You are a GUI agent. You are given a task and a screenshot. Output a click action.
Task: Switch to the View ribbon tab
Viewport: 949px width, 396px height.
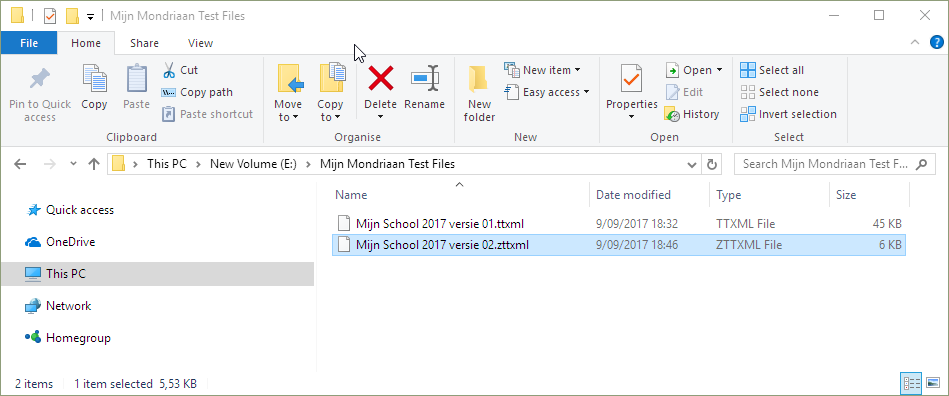click(200, 43)
